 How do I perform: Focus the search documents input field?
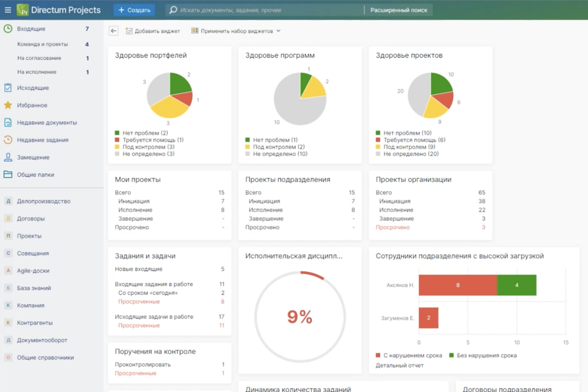coord(264,10)
